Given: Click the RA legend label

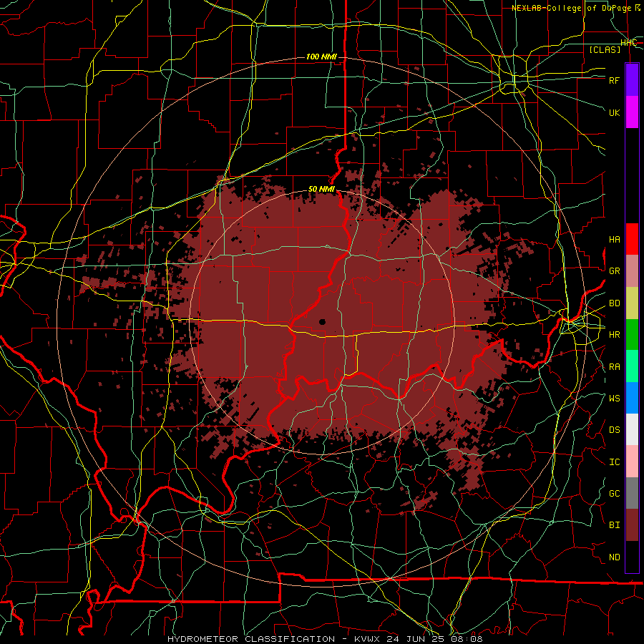Looking at the screenshot, I should coord(615,367).
